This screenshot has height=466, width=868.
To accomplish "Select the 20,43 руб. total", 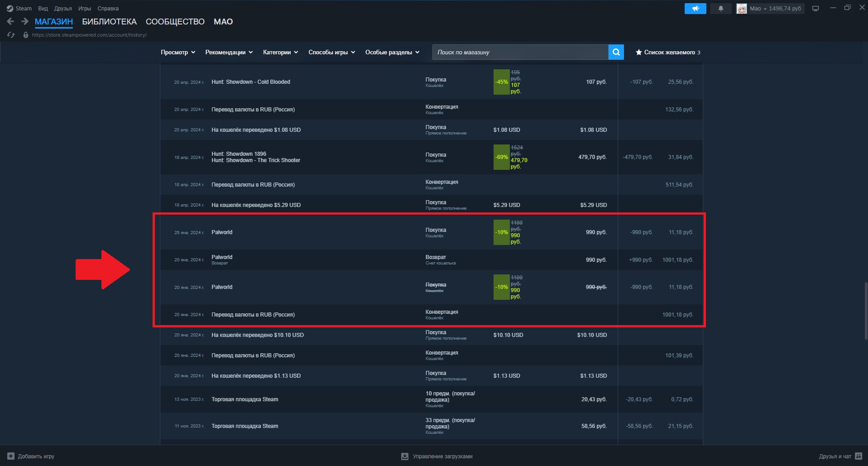I will 594,399.
